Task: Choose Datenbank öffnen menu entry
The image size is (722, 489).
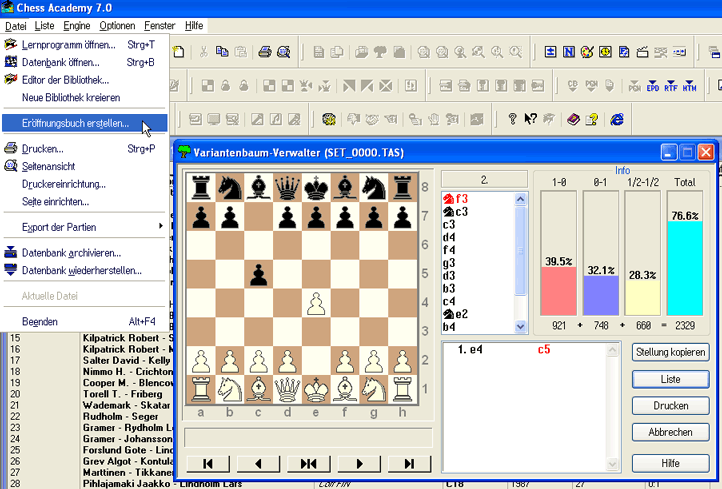Action: pos(85,62)
